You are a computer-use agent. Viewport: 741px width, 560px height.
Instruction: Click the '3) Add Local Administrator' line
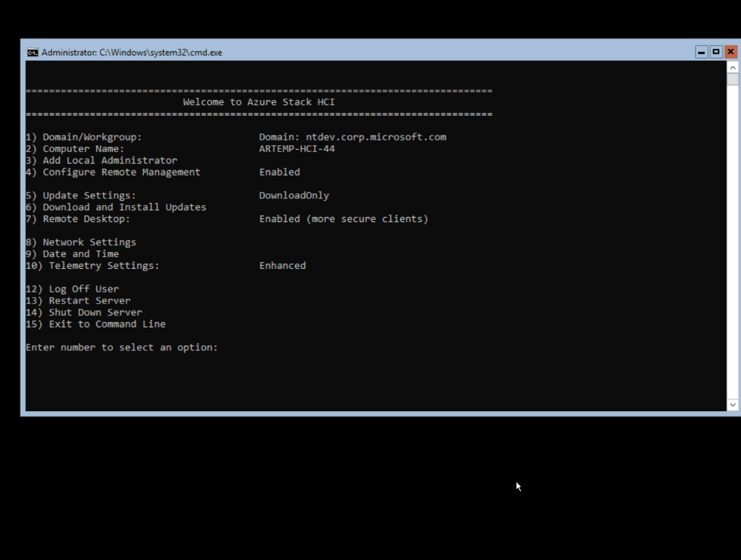pos(101,161)
